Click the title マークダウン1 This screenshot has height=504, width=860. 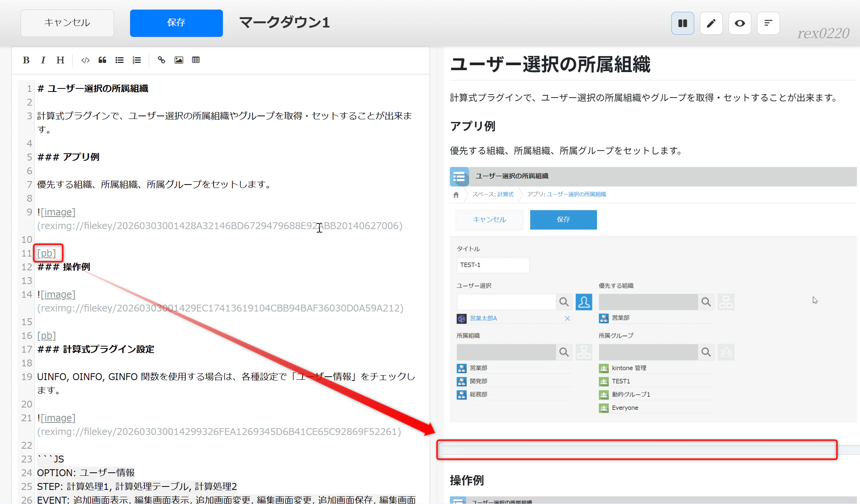pyautogui.click(x=284, y=22)
